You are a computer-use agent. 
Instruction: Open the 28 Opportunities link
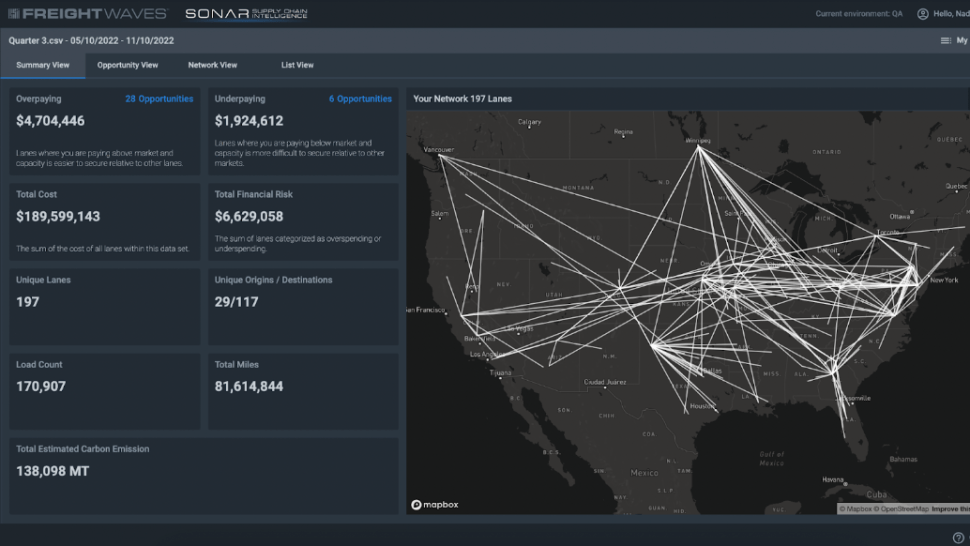click(x=159, y=99)
